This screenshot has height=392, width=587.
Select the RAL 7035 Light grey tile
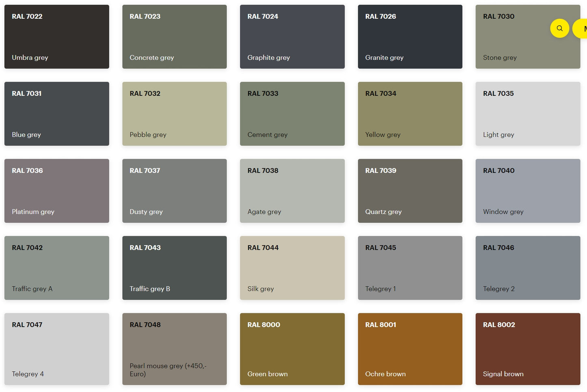point(528,114)
